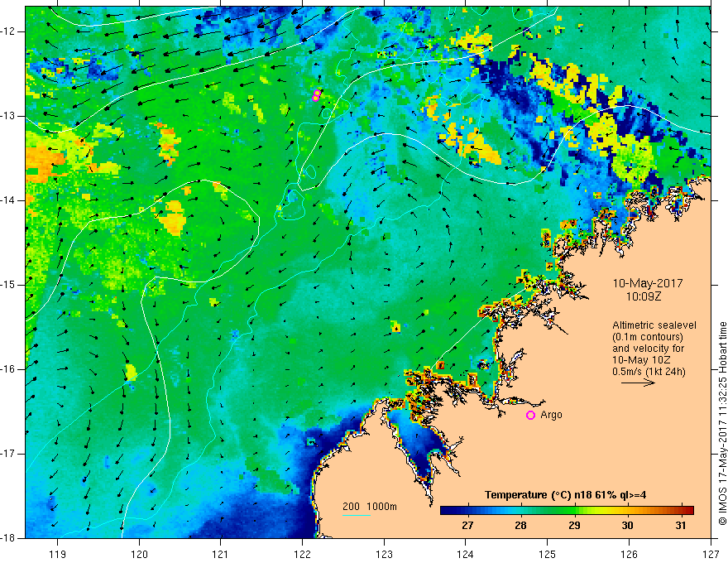Viewport: 728px width, 563px height.
Task: Click the cyan isobath legend line
Action: point(356,515)
